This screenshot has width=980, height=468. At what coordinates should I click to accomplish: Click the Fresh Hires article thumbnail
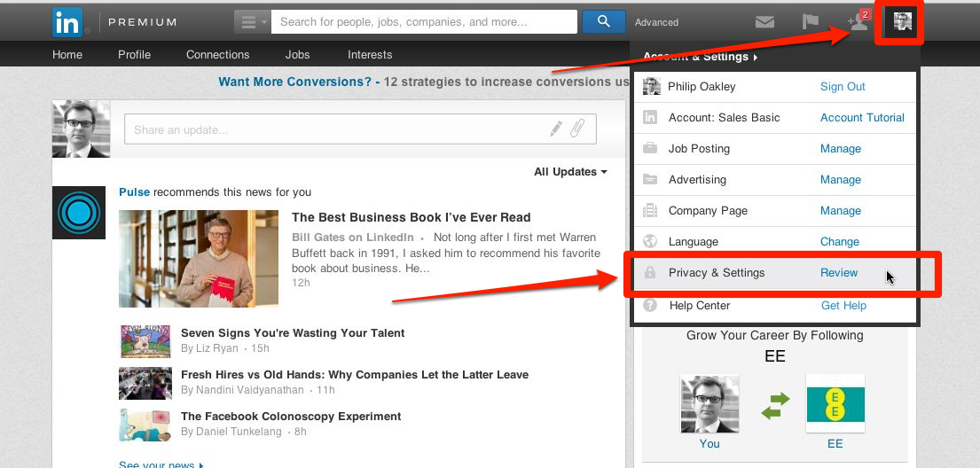pyautogui.click(x=145, y=383)
